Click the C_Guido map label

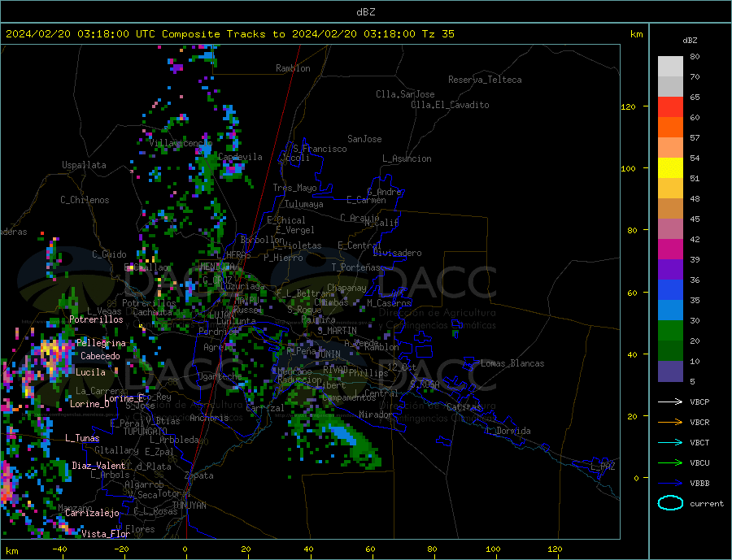pyautogui.click(x=109, y=254)
